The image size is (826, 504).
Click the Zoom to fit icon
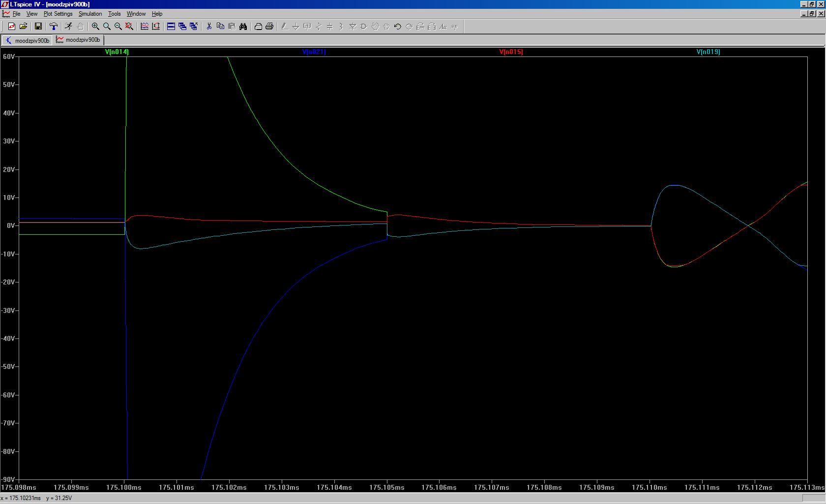tap(129, 27)
